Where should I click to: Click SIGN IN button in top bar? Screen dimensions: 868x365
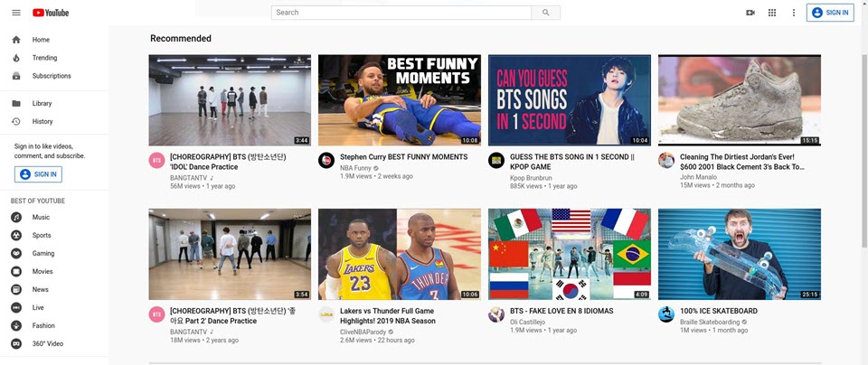[830, 13]
